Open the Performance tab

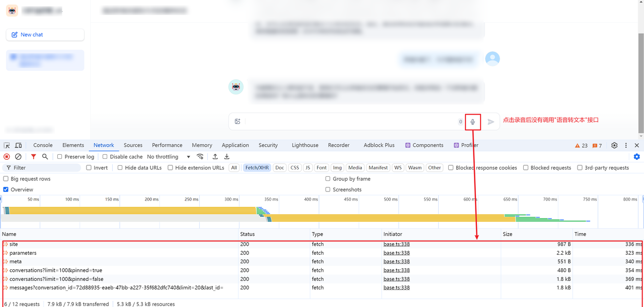click(167, 145)
